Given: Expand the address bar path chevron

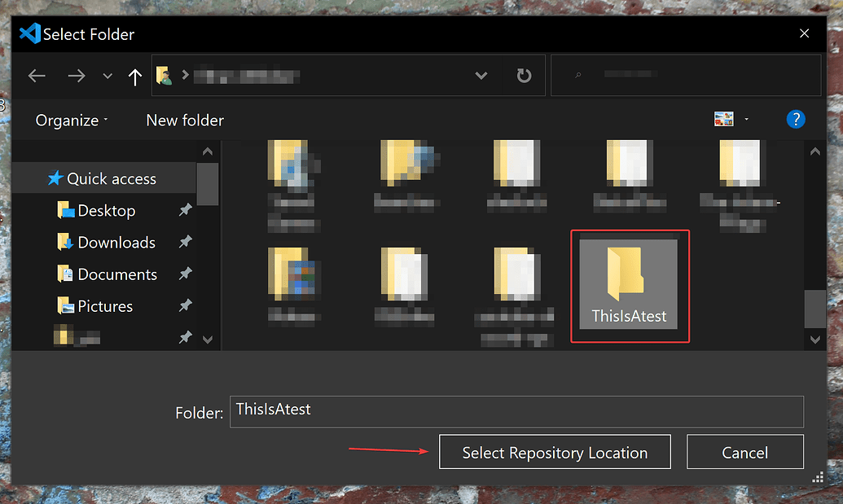Looking at the screenshot, I should (185, 75).
